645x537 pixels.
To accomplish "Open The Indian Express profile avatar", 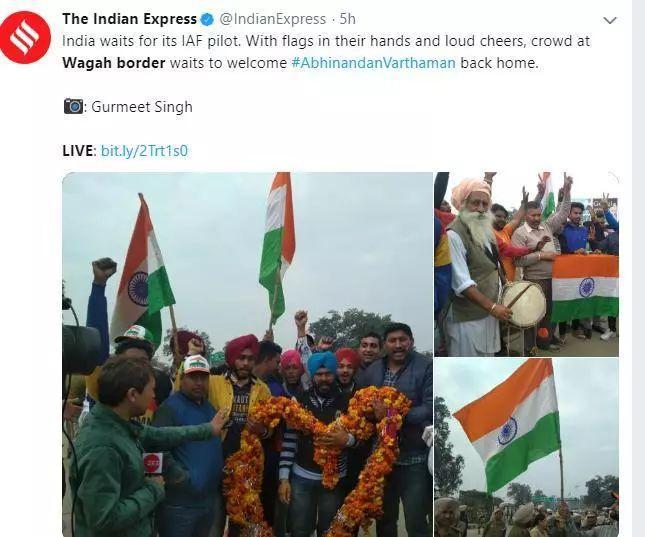I will click(x=25, y=37).
